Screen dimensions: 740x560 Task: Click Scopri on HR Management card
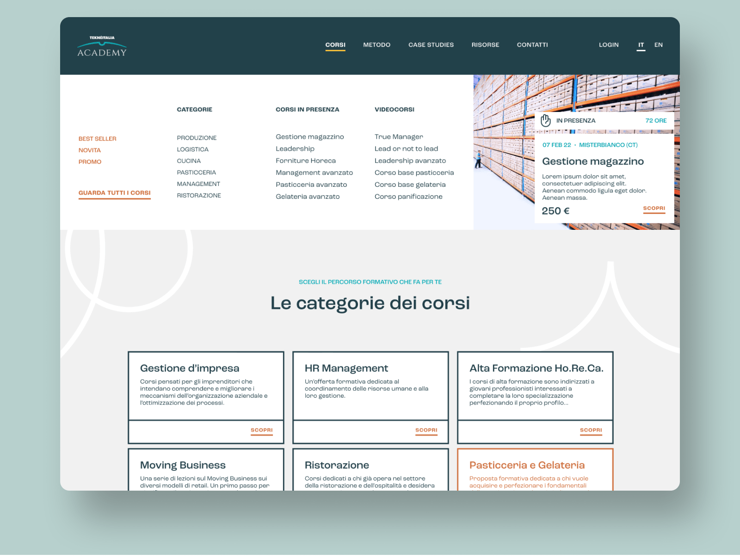[x=426, y=430]
